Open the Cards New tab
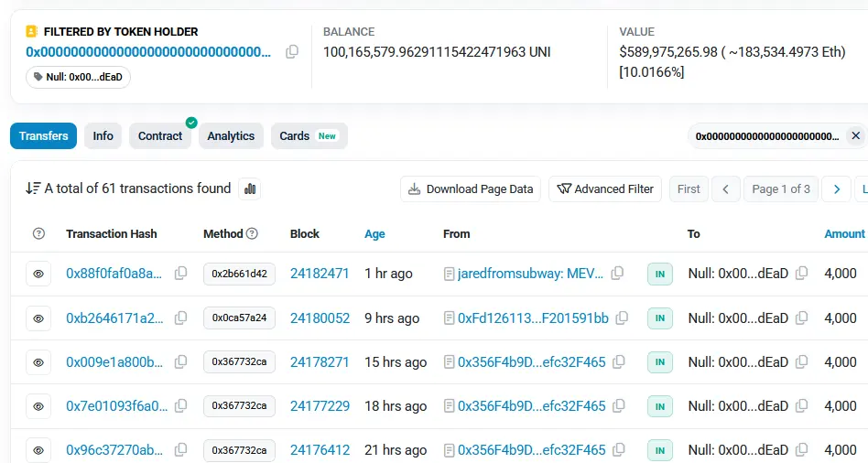Screen dimensions: 868x463 point(309,136)
